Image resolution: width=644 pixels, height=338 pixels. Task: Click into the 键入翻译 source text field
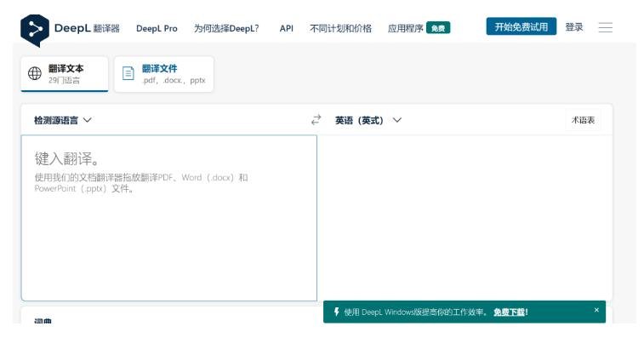click(169, 218)
